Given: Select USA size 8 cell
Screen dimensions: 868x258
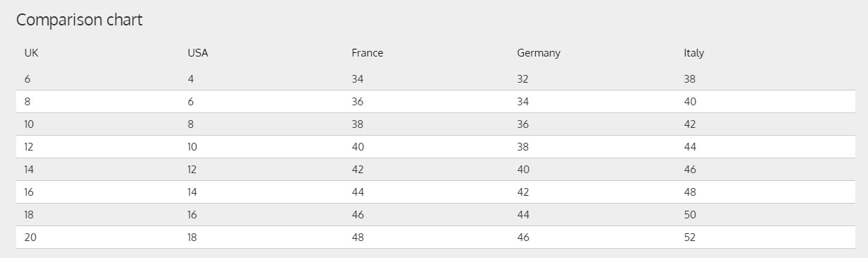Looking at the screenshot, I should (191, 124).
